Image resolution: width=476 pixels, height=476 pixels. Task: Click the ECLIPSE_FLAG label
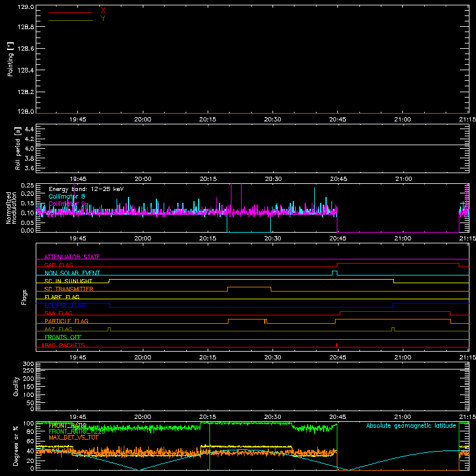point(65,305)
